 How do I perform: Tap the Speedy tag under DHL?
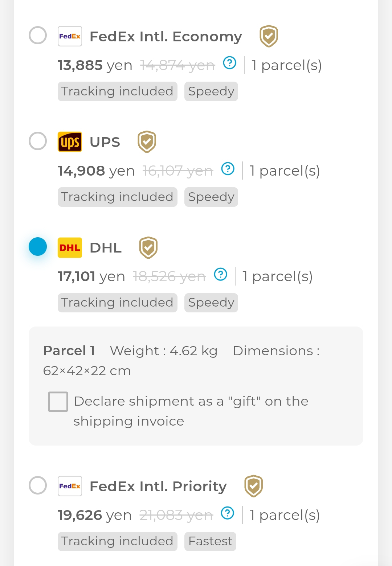(x=211, y=303)
